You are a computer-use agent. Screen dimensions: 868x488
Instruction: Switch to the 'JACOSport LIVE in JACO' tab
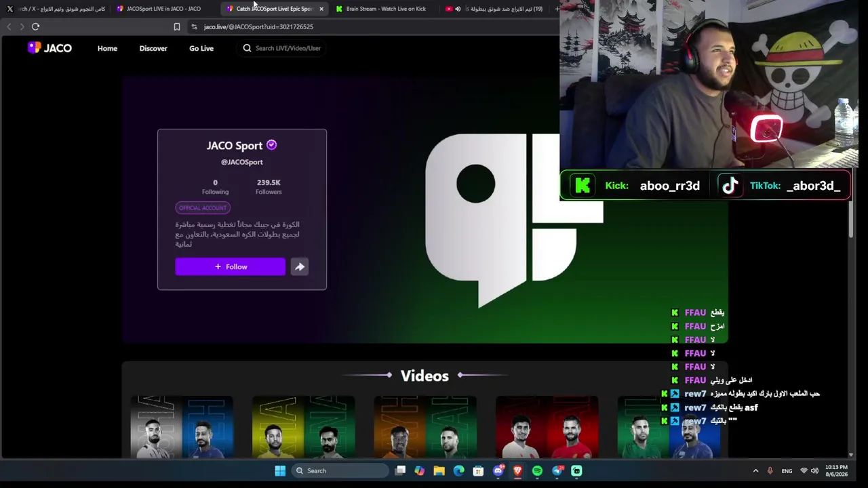(163, 9)
